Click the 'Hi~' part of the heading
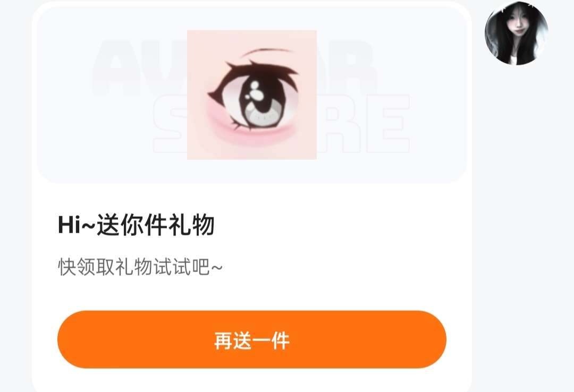The width and height of the screenshot is (574, 392). tap(76, 225)
